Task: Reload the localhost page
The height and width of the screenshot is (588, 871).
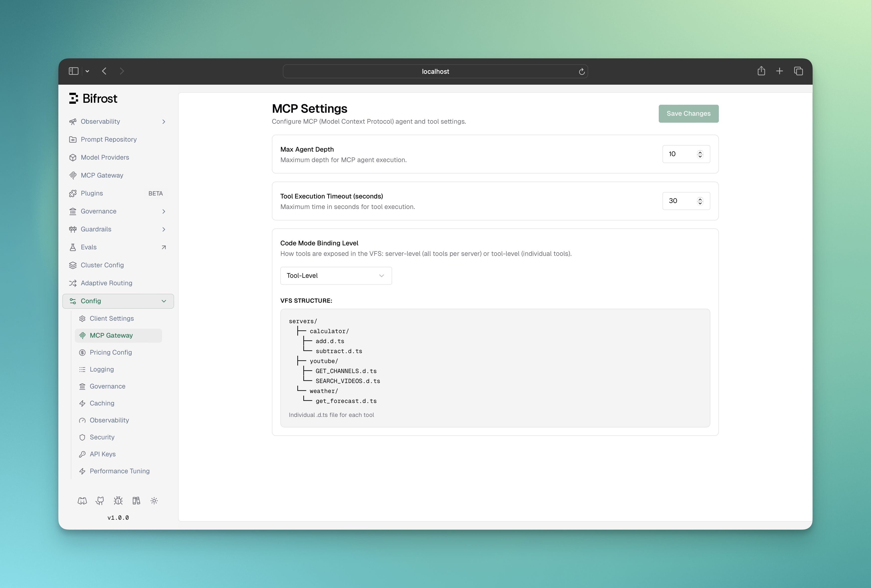Action: click(582, 72)
